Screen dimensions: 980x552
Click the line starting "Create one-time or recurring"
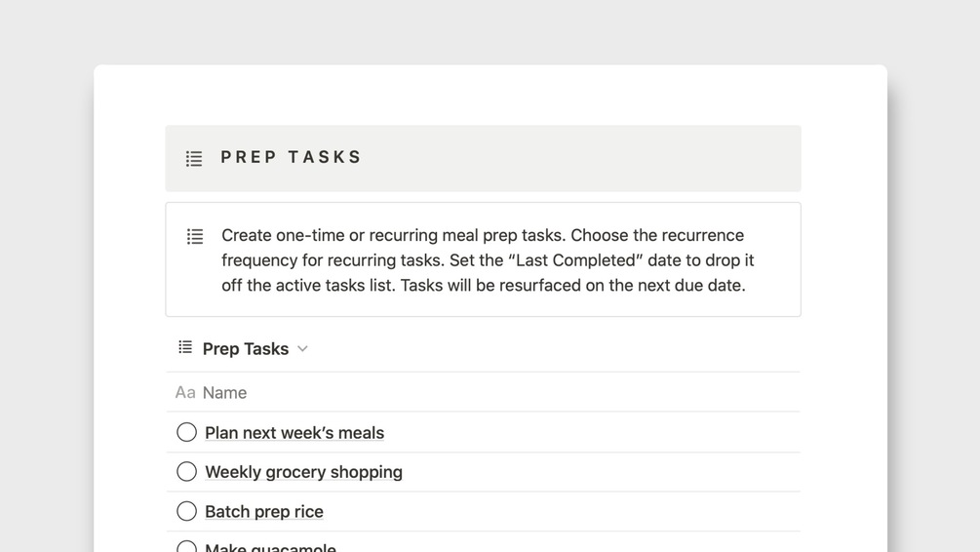pyautogui.click(x=482, y=235)
